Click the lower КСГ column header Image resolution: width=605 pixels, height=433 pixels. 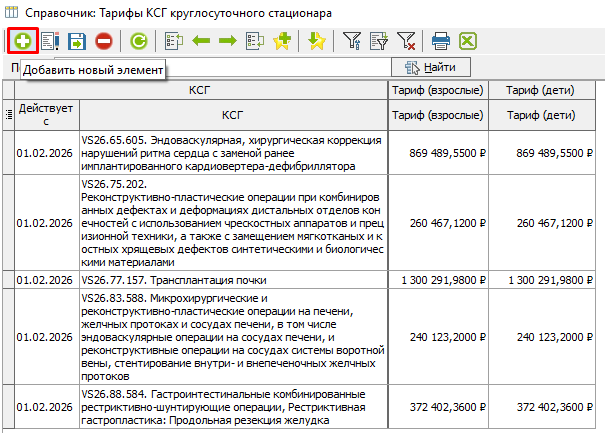[x=233, y=115]
